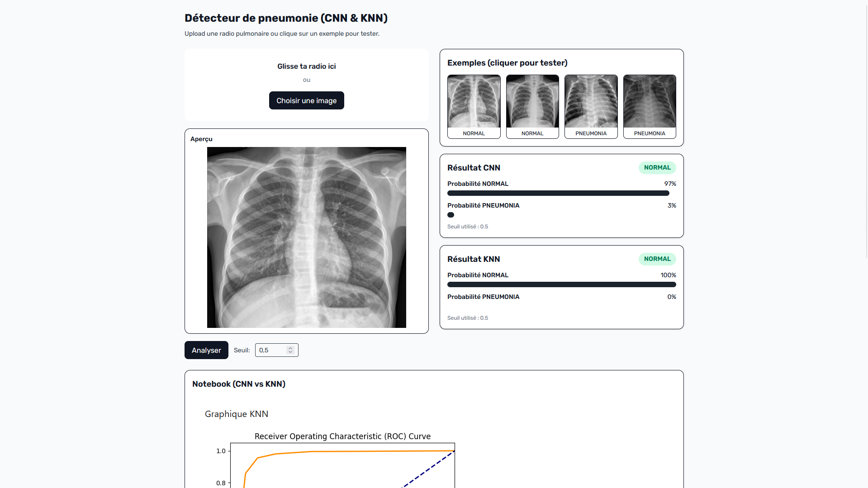Click the chest X-ray preview under Aperçu
868x488 pixels.
coord(306,237)
